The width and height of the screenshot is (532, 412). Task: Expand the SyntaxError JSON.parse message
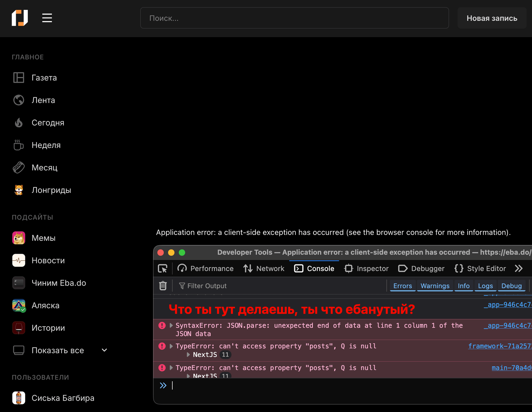[x=171, y=326]
